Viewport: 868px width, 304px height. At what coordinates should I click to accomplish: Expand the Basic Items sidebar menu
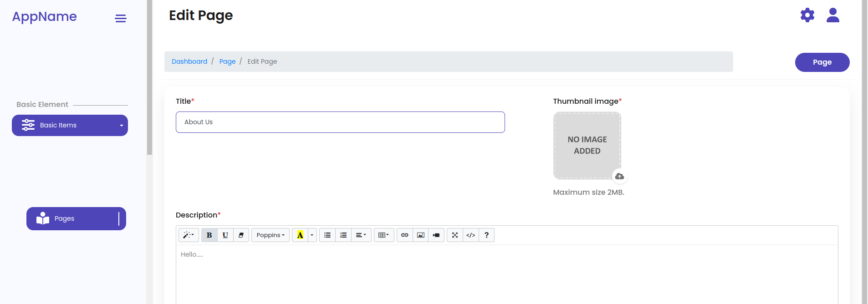click(x=70, y=126)
